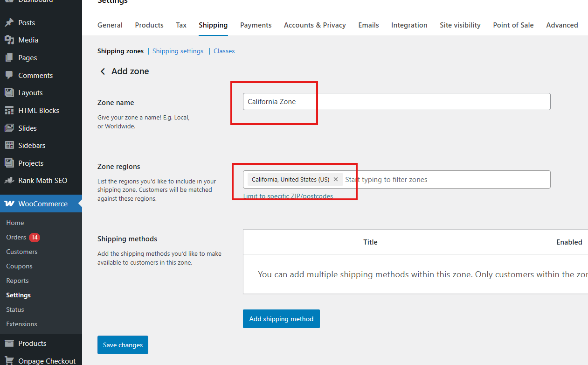This screenshot has width=588, height=365.
Task: Focus the Zone name text field
Action: click(396, 102)
